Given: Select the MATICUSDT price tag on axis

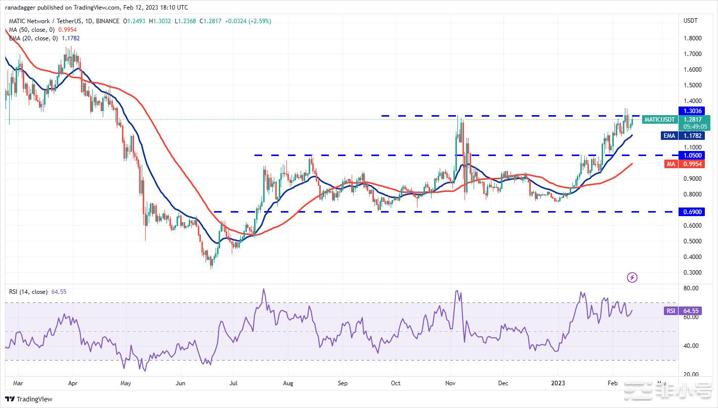Looking at the screenshot, I should click(659, 119).
